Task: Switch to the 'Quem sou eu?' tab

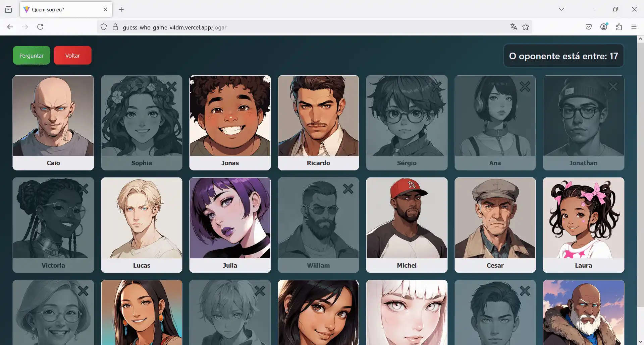Action: coord(66,9)
